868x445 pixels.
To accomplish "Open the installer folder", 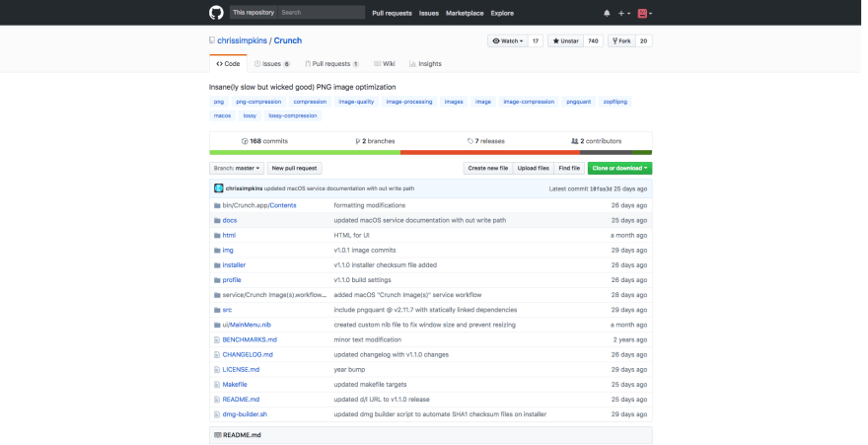I will 234,265.
